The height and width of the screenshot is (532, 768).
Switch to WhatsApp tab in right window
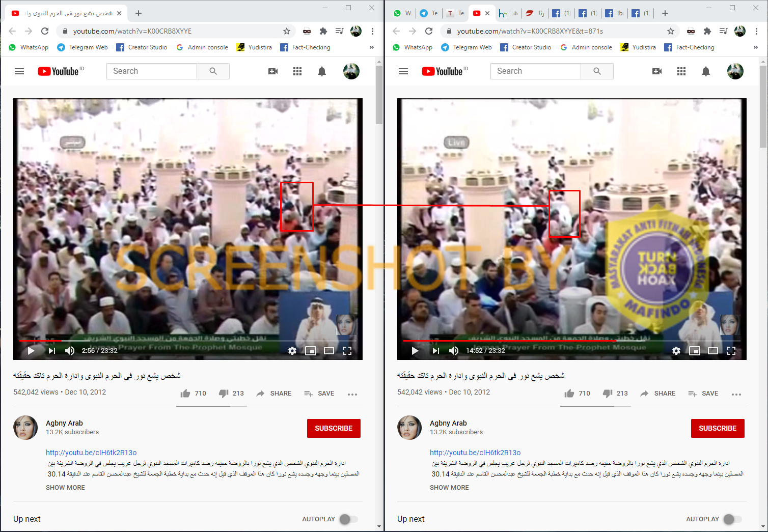click(402, 13)
